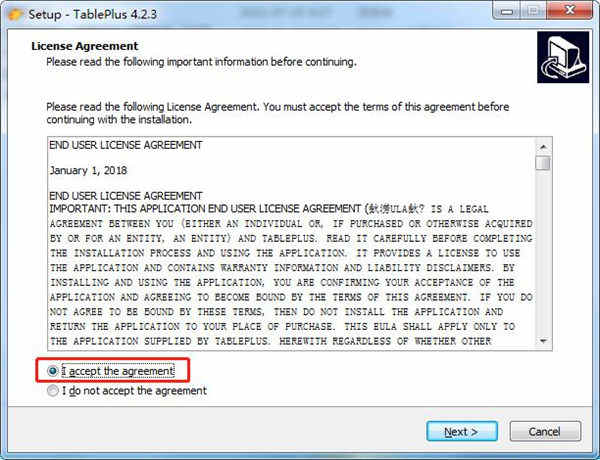
Task: Minimize the Setup window
Action: tap(507, 11)
